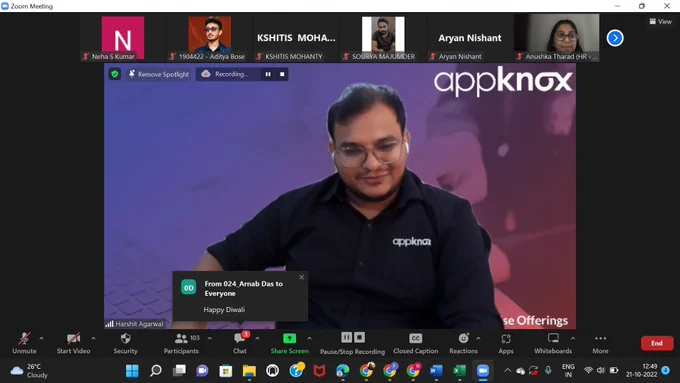Viewport: 680px width, 383px height.
Task: Click the green Share Screen button
Action: pyautogui.click(x=289, y=343)
